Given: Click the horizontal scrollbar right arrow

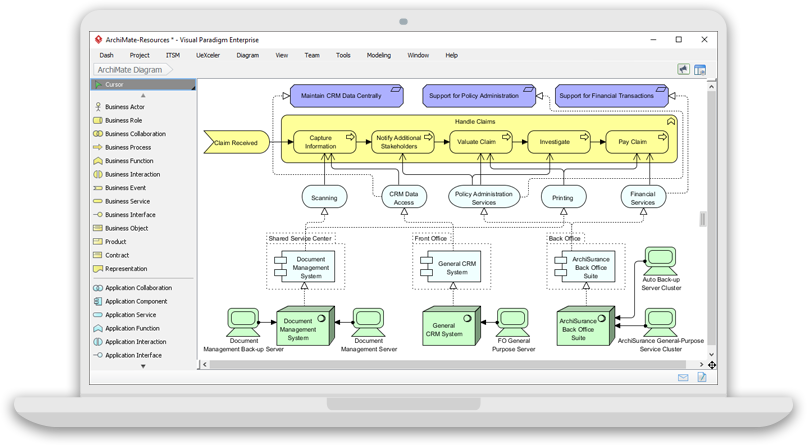Looking at the screenshot, I should coord(701,364).
